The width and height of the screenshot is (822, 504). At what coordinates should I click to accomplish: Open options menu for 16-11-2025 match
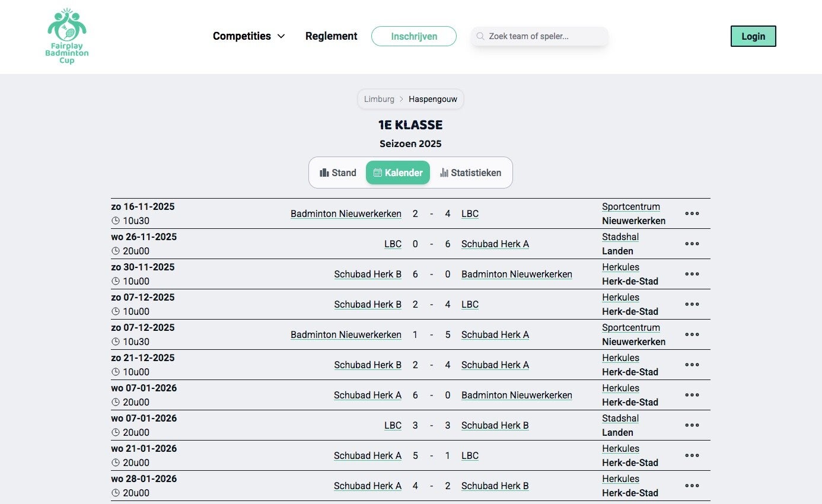(x=692, y=213)
